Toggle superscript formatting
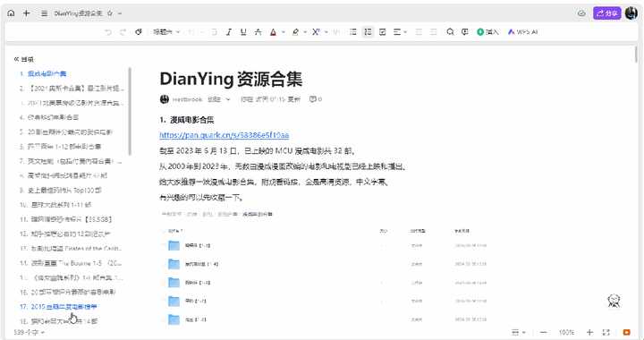The width and height of the screenshot is (644, 340). [316, 31]
